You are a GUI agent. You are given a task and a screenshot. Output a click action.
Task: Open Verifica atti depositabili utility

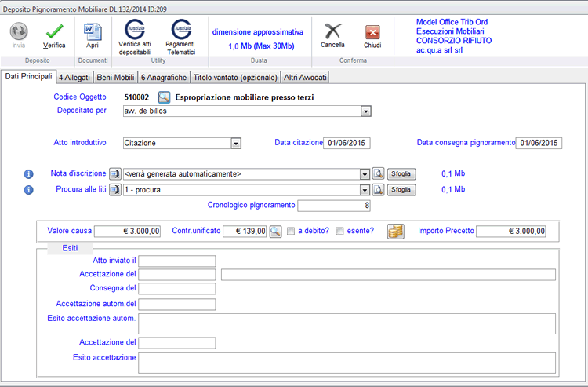[x=135, y=30]
